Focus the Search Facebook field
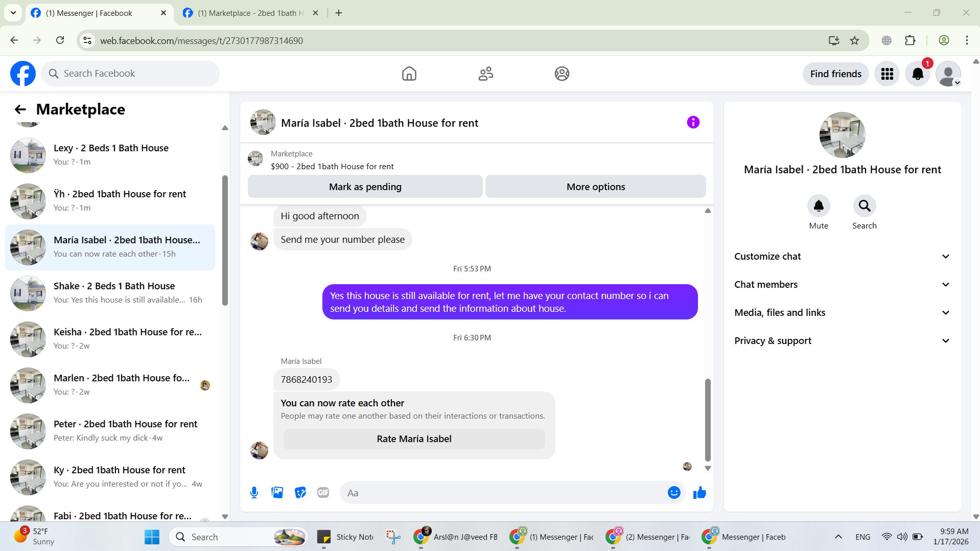The height and width of the screenshot is (551, 980). [130, 74]
